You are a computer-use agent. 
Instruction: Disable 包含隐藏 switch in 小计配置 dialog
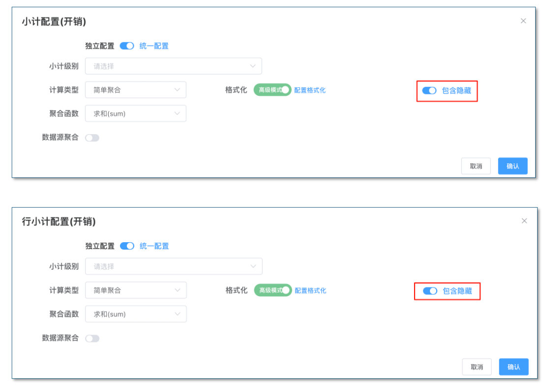point(429,90)
